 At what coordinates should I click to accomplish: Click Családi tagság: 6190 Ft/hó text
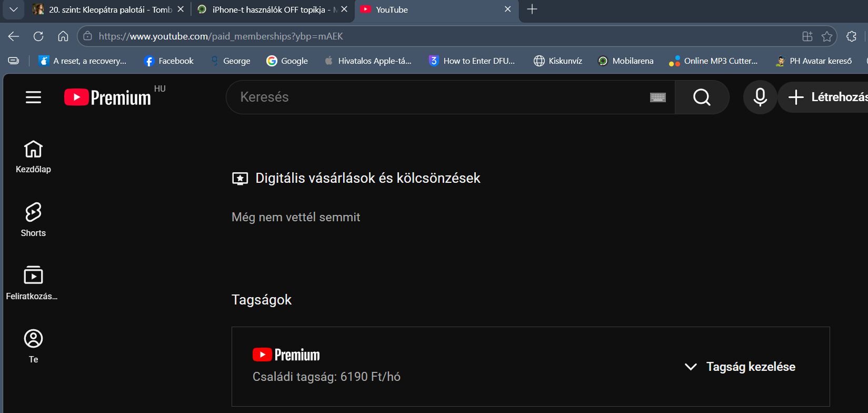[326, 377]
